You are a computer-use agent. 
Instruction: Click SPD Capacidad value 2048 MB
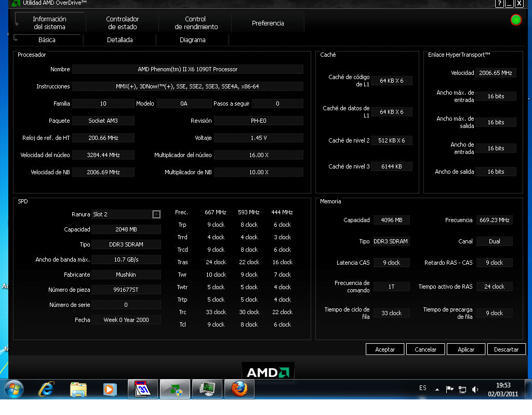tap(126, 229)
